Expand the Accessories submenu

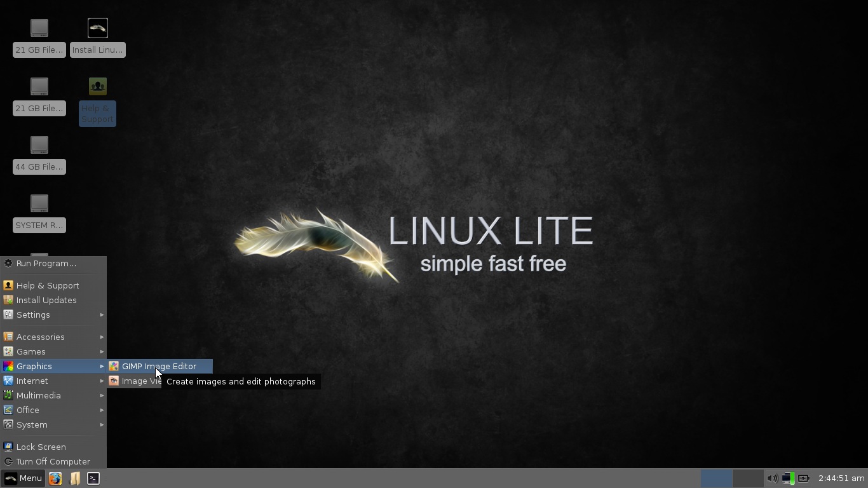pyautogui.click(x=53, y=337)
